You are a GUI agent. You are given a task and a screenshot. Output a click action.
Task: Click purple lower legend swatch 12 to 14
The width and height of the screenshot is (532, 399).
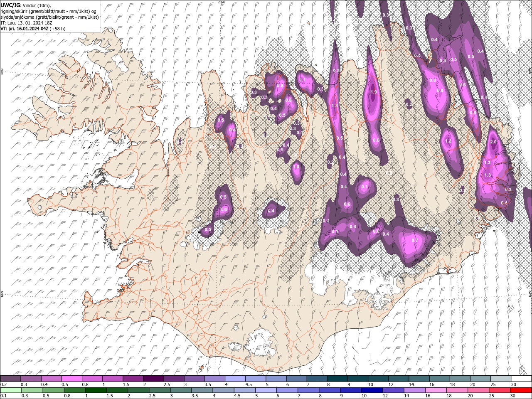tap(393, 390)
